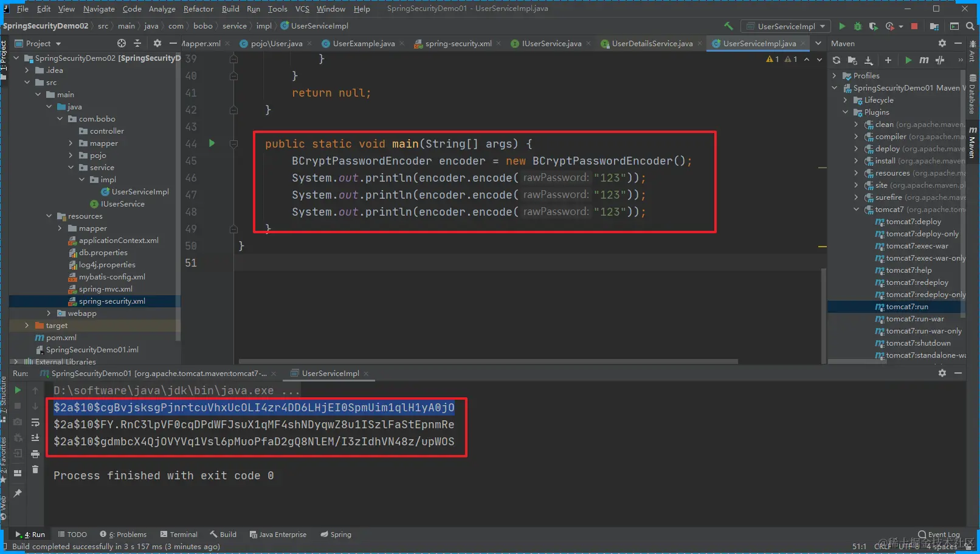980x554 pixels.
Task: Select the UserServiceImpl tab in Run panel
Action: point(330,373)
